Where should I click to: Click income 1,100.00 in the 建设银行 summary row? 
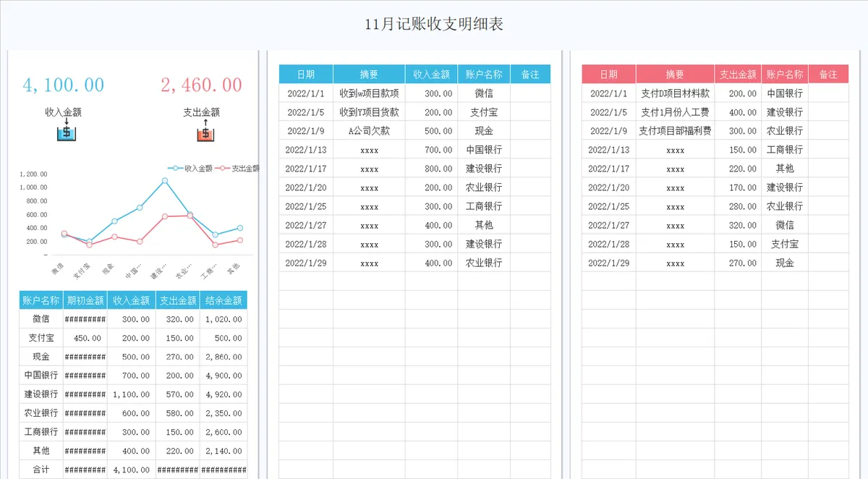(131, 394)
